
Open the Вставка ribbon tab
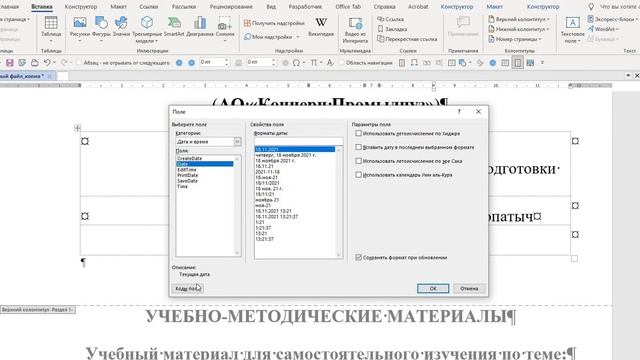point(42,7)
